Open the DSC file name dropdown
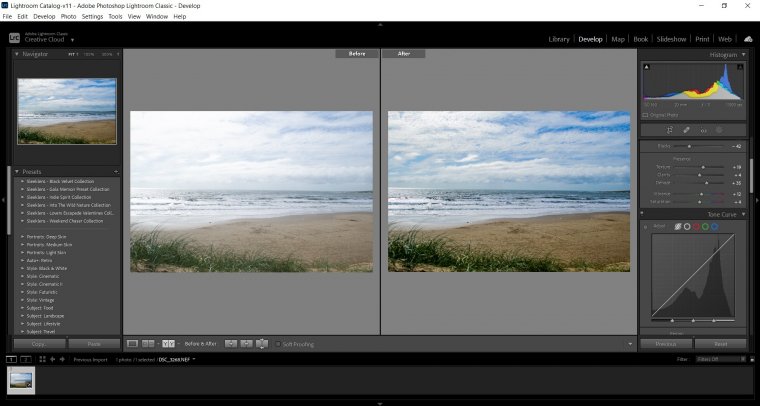Image resolution: width=760 pixels, height=406 pixels. pos(194,359)
